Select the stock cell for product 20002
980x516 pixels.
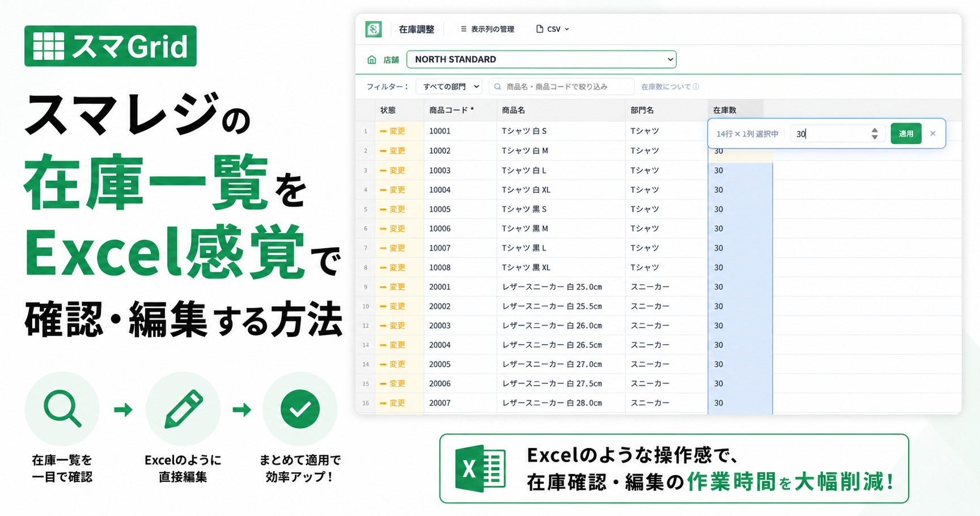[740, 306]
